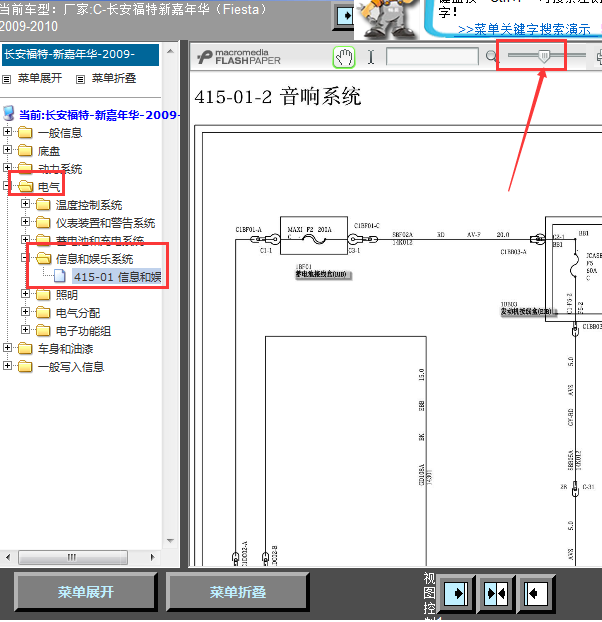Click the right-arrow view button at top

click(344, 16)
